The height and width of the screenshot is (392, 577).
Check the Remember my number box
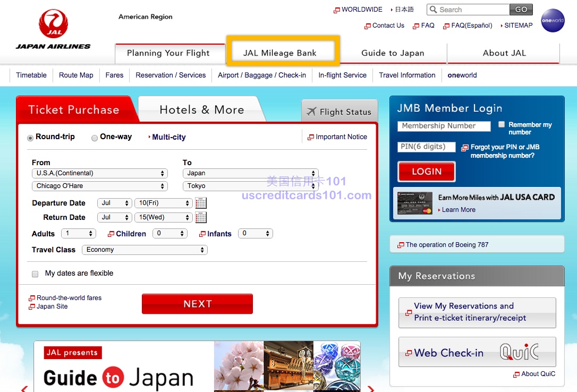(x=502, y=124)
